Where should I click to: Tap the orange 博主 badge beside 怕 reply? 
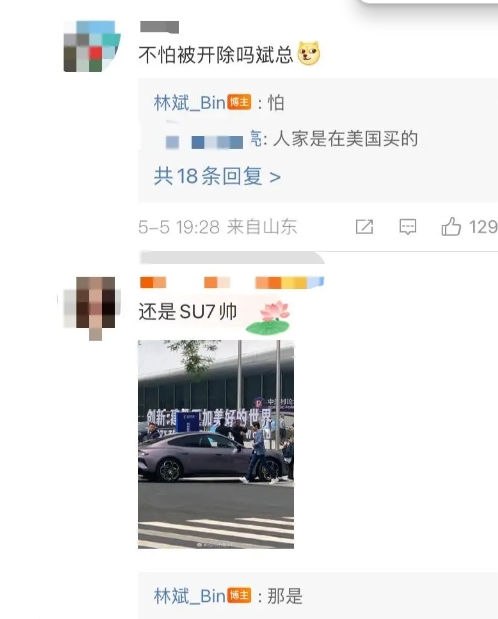239,103
